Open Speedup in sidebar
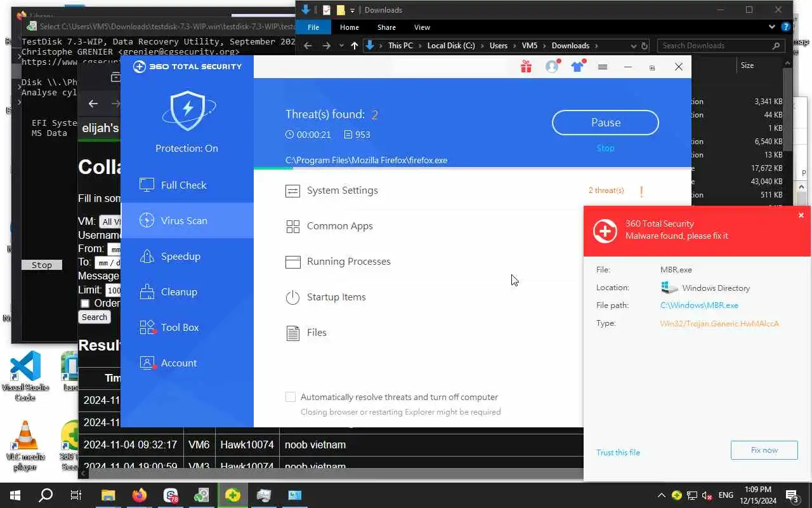The image size is (812, 508). [x=187, y=256]
